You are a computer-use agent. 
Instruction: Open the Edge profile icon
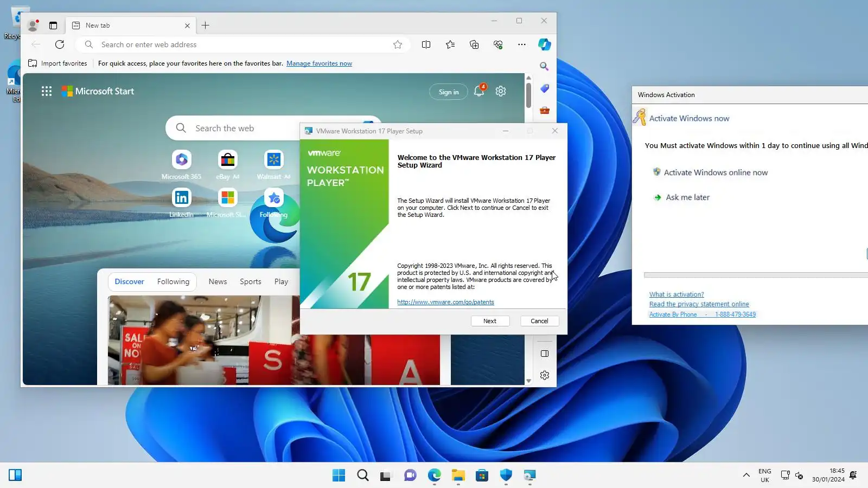(x=33, y=25)
